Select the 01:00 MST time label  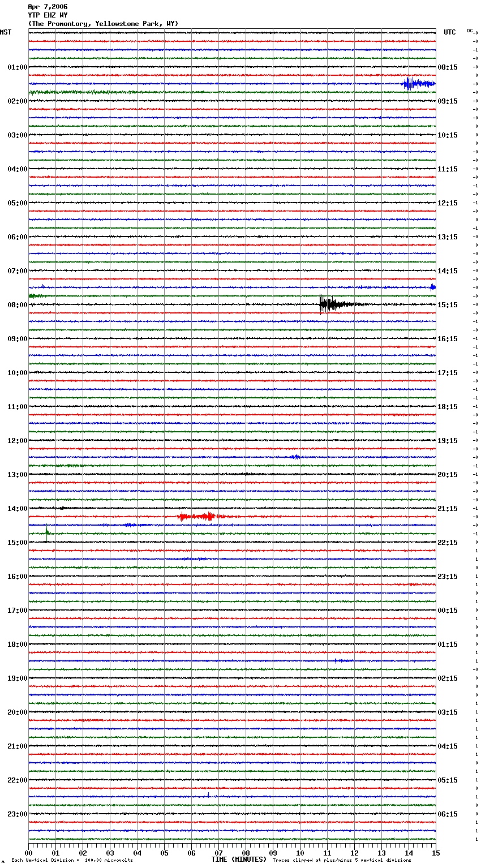pyautogui.click(x=18, y=67)
